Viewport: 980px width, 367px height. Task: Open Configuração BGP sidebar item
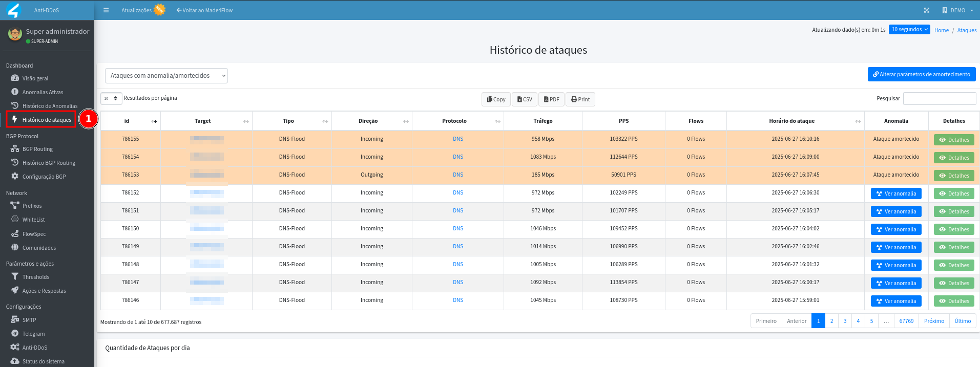44,177
